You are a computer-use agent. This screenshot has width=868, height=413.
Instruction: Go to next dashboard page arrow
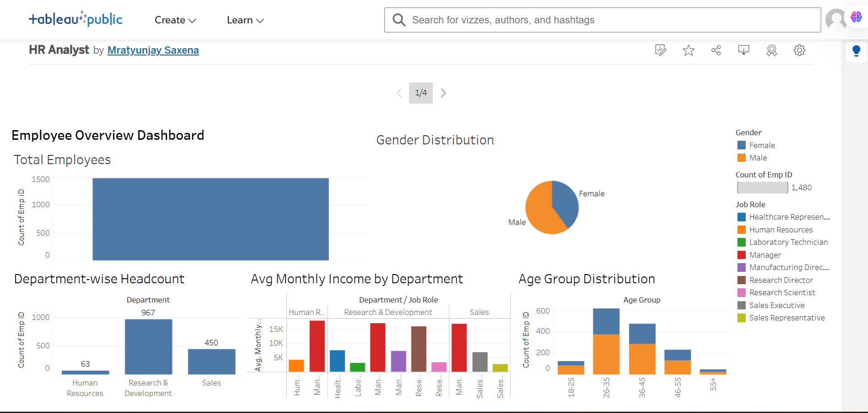[x=443, y=93]
